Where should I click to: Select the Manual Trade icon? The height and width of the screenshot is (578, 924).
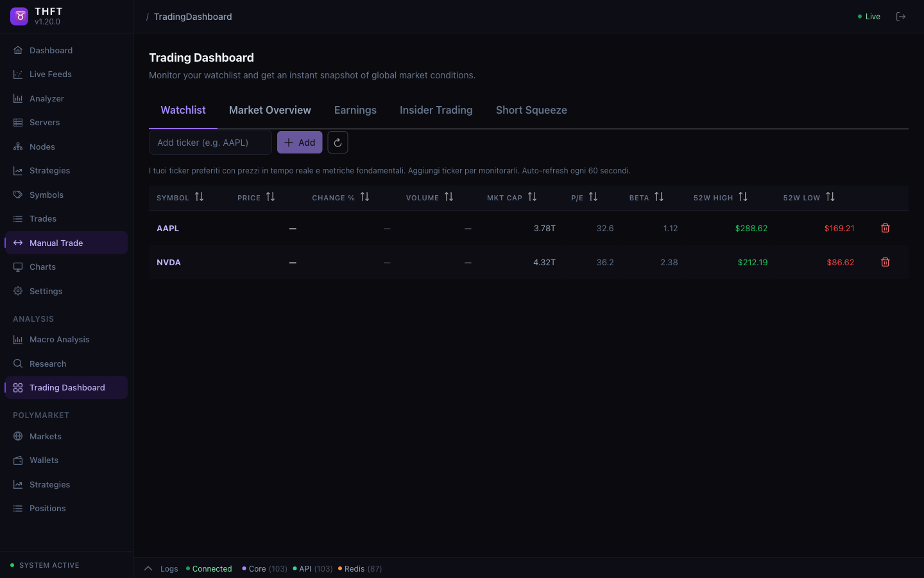17,243
